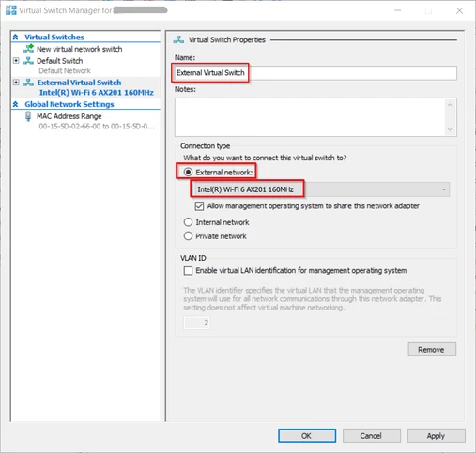
Task: Select External Virtual Switch in the list
Action: (x=79, y=83)
